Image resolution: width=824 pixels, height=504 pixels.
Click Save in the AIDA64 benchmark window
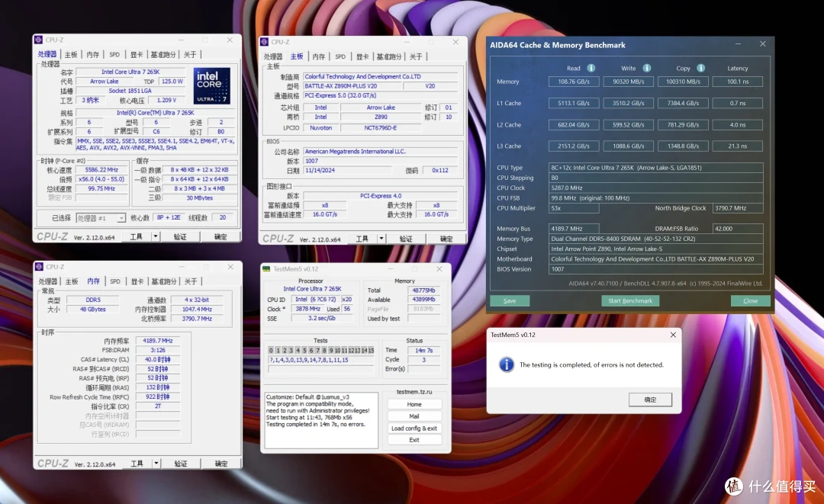pyautogui.click(x=509, y=301)
